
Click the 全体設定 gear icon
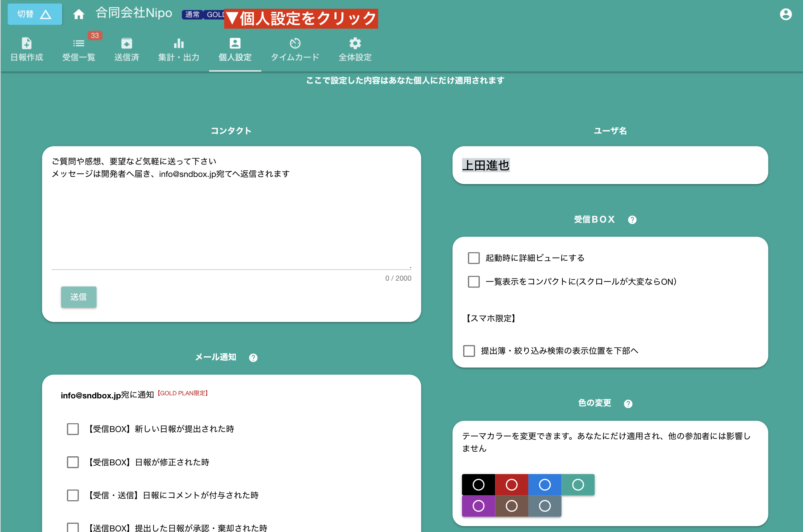tap(355, 43)
